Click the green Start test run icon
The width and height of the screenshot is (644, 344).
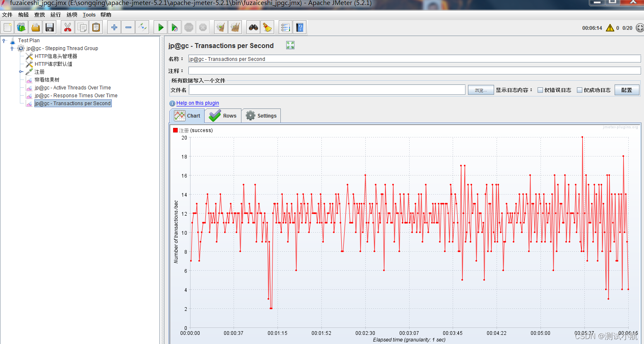[161, 28]
